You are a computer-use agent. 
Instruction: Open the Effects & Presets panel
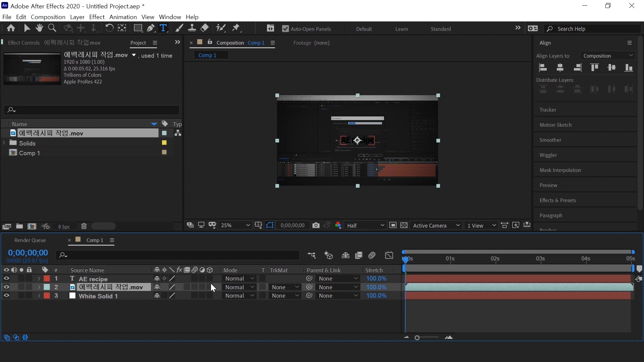click(557, 200)
